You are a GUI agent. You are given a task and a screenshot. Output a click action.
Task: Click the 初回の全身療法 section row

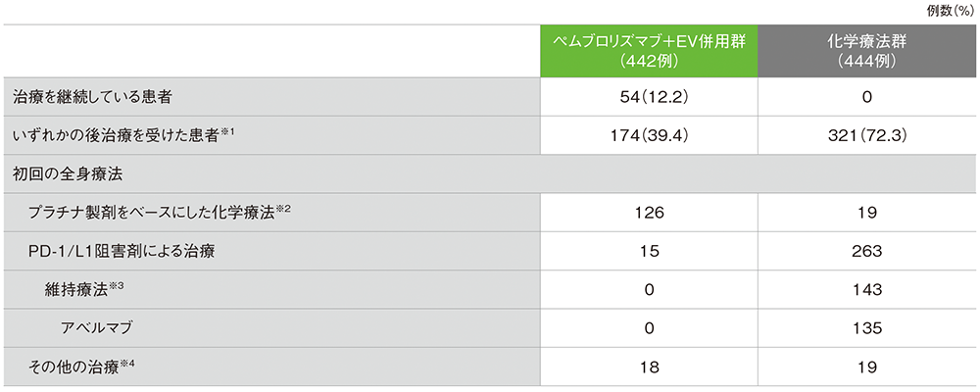65,174
